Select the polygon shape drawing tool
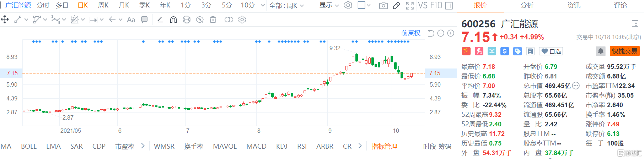This screenshot has width=644, height=159. coord(37,20)
